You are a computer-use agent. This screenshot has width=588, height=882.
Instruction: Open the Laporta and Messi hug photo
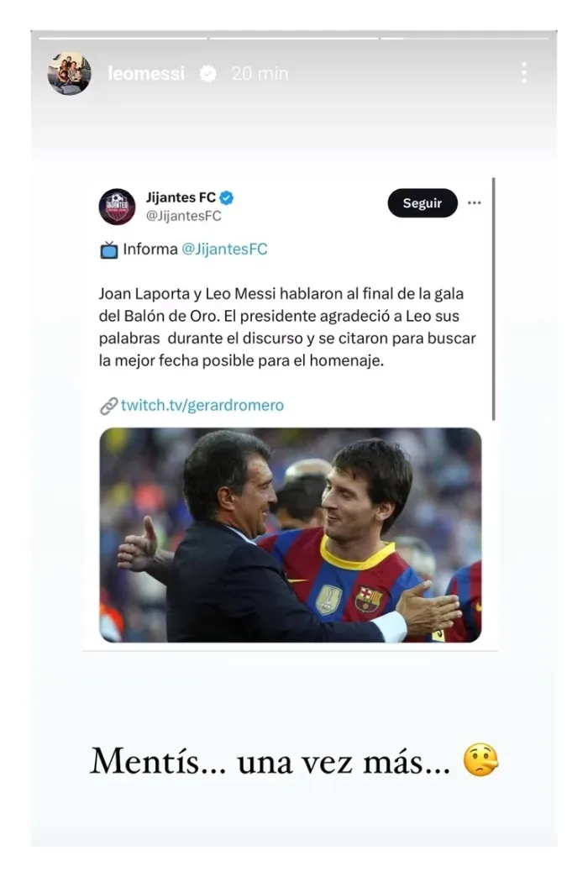(x=291, y=535)
